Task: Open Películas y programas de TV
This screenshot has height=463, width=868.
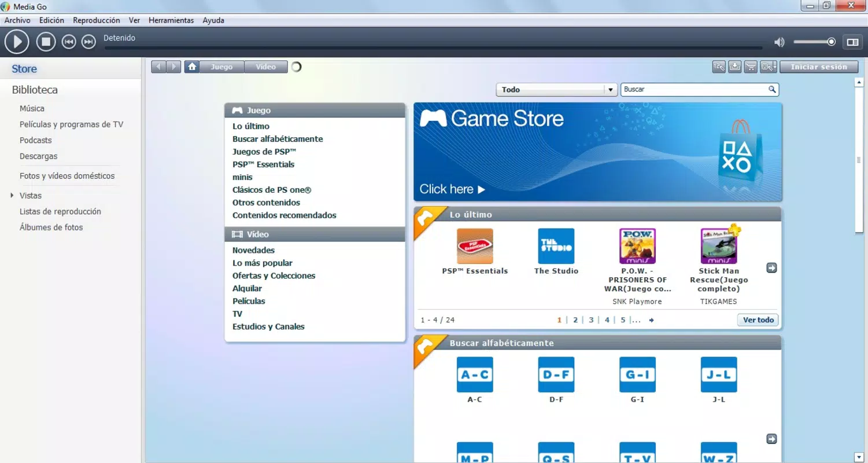Action: click(71, 124)
